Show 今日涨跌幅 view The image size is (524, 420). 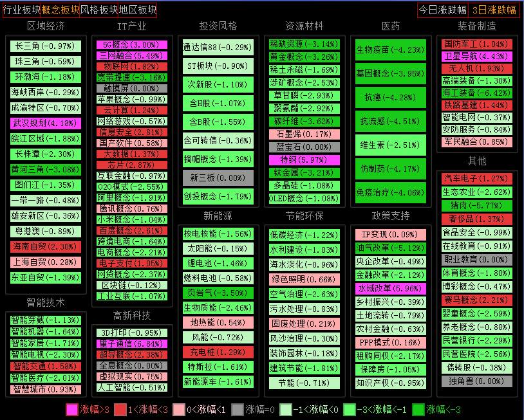click(442, 10)
